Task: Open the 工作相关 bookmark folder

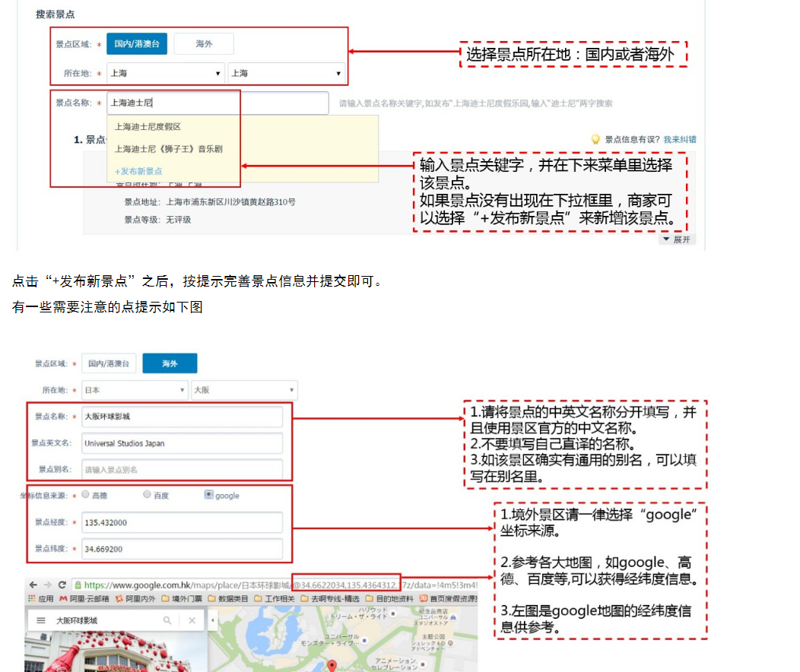Action: click(x=275, y=598)
